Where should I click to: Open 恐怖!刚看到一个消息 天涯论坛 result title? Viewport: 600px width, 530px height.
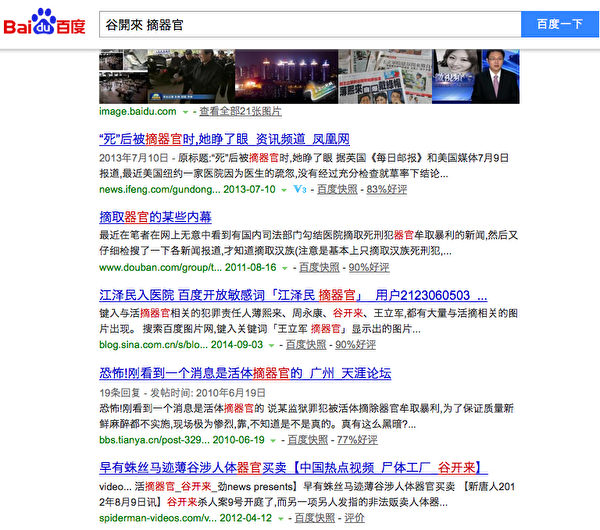click(245, 373)
